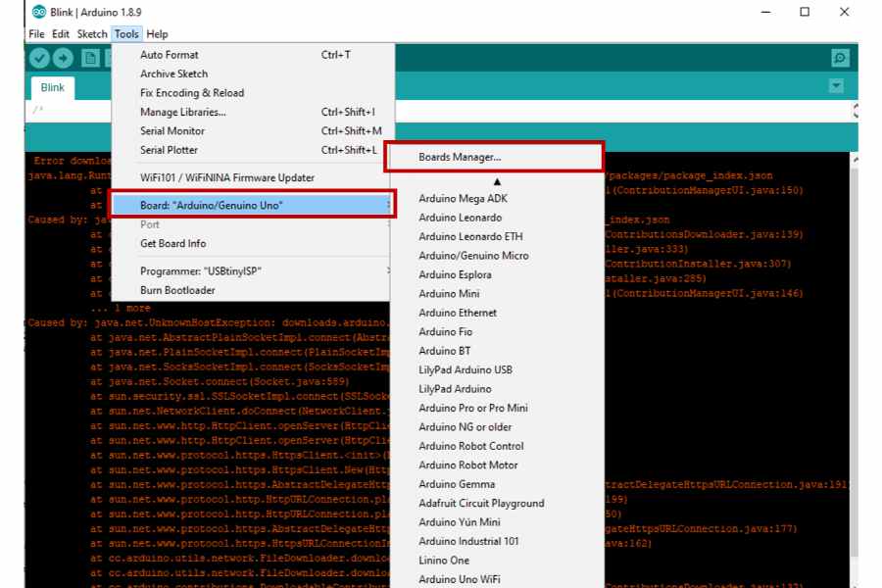Open the Sketch menu
The width and height of the screenshot is (882, 588).
coord(92,33)
